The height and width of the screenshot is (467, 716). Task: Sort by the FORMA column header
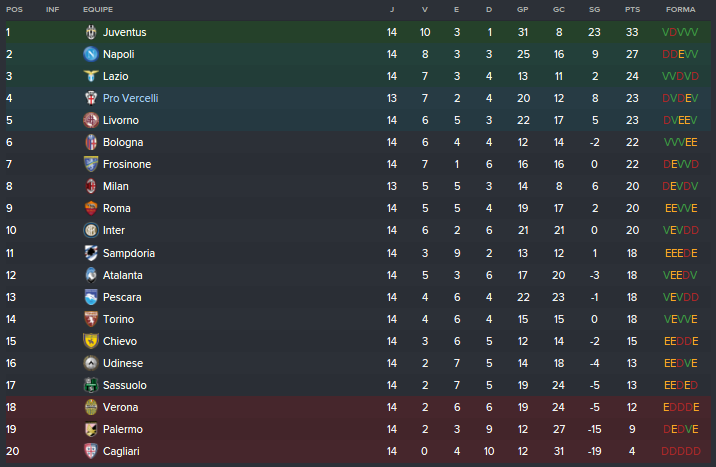[680, 9]
